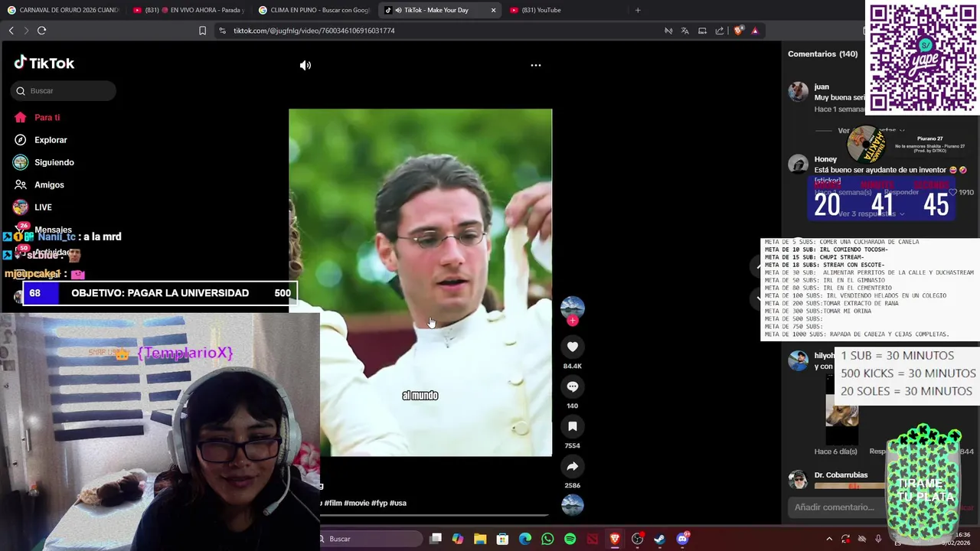Viewport: 980px width, 551px height.
Task: Open juan's profile avatar in comments
Action: 799,92
